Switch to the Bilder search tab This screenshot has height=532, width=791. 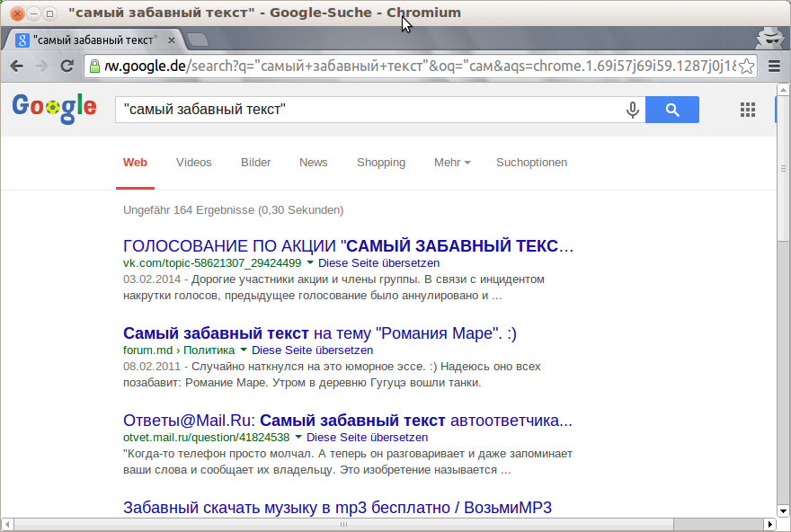[256, 163]
